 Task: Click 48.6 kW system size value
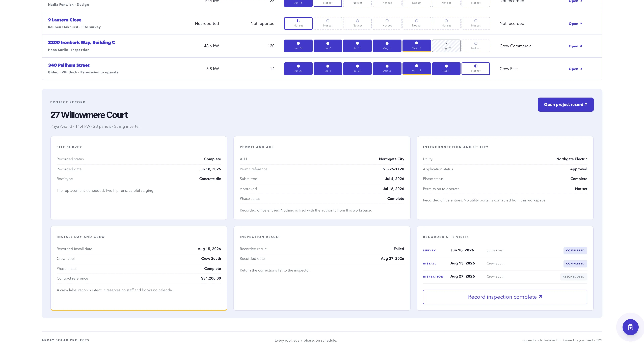tap(211, 46)
